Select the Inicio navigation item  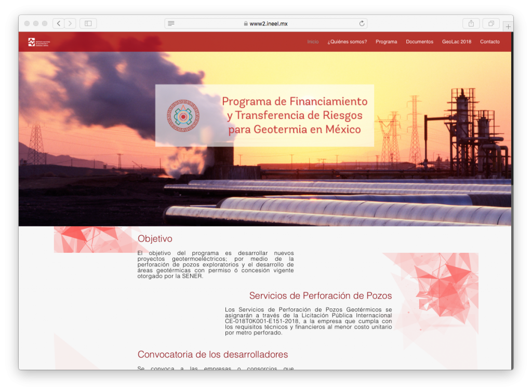[x=313, y=42]
